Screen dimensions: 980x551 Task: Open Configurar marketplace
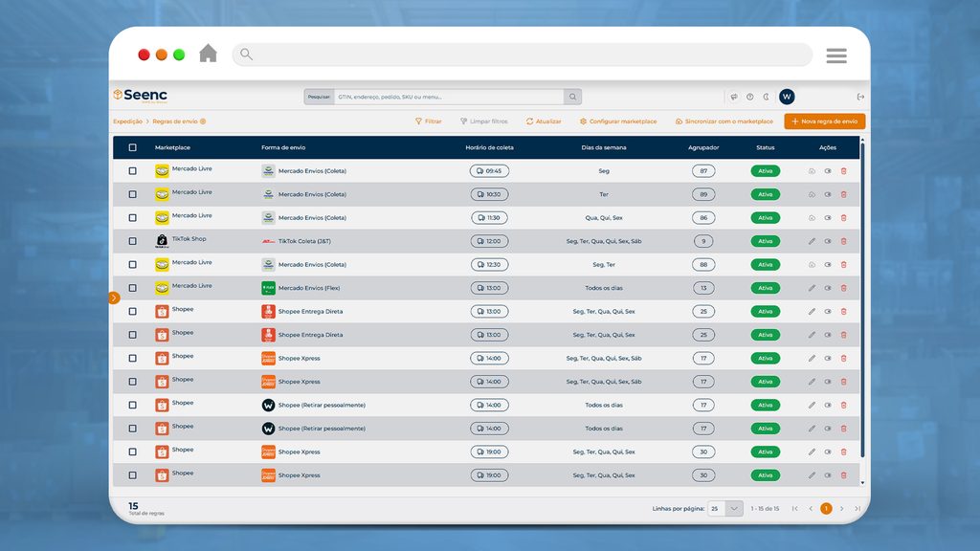[x=617, y=121]
